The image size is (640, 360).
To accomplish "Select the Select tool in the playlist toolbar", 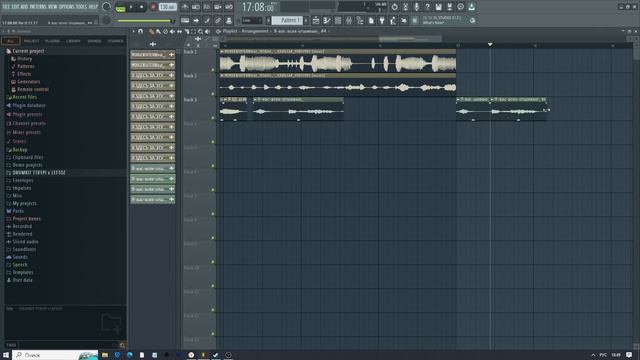I will (x=193, y=31).
